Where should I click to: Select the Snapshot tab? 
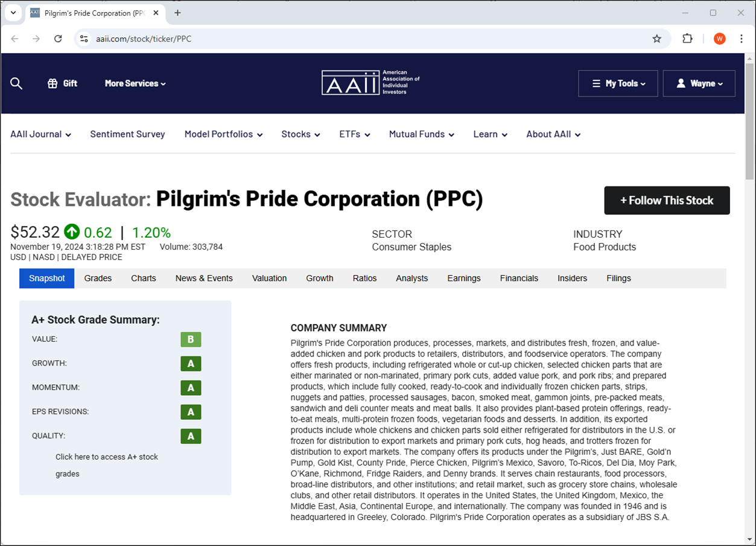point(46,278)
